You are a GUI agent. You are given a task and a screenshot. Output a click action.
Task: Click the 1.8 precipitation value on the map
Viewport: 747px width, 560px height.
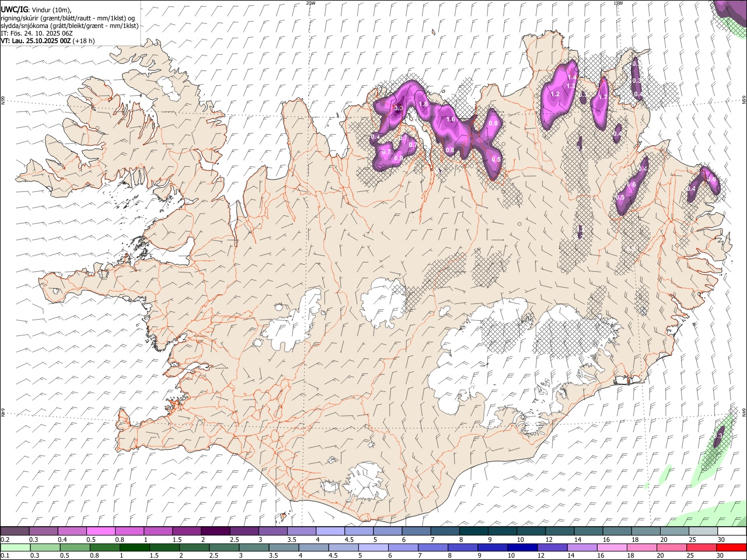(424, 104)
